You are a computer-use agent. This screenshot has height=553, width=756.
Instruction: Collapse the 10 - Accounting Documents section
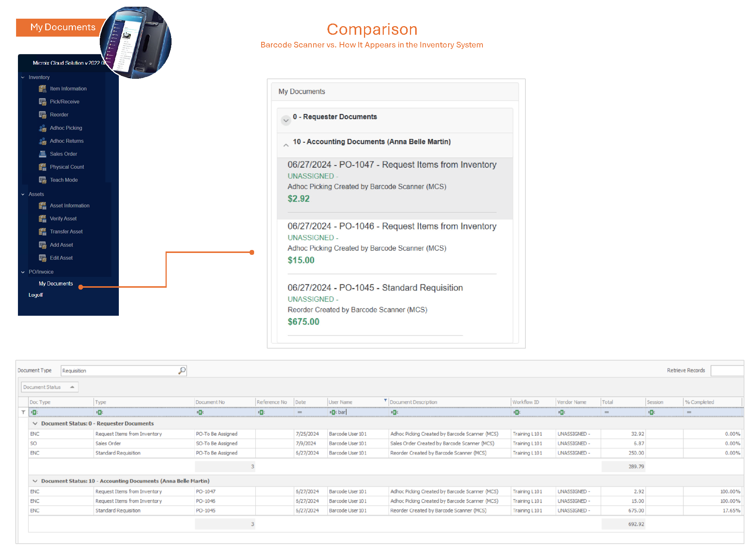(286, 145)
